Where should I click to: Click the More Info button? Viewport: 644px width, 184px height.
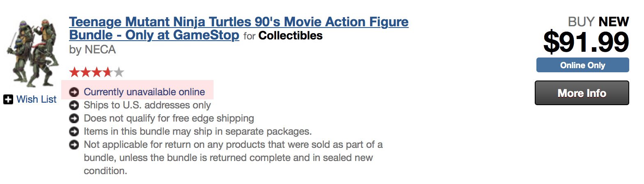click(x=582, y=93)
